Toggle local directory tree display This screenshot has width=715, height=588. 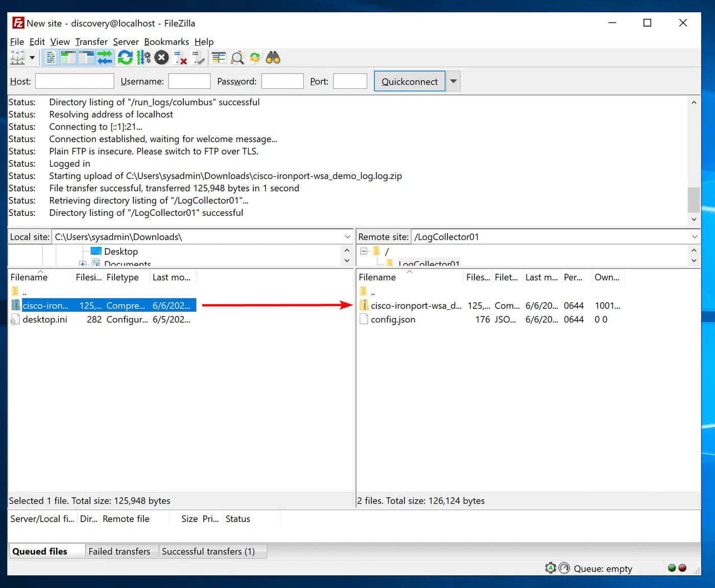coord(68,58)
